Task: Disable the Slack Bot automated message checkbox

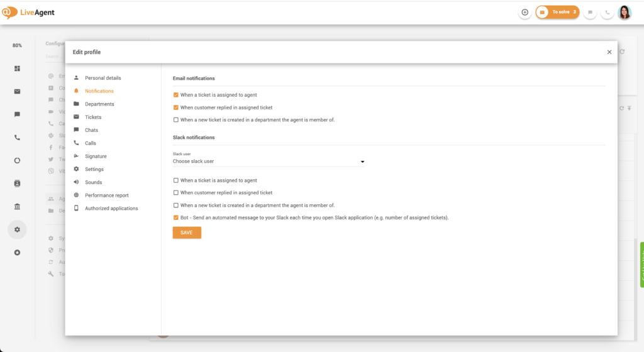Action: pyautogui.click(x=176, y=217)
